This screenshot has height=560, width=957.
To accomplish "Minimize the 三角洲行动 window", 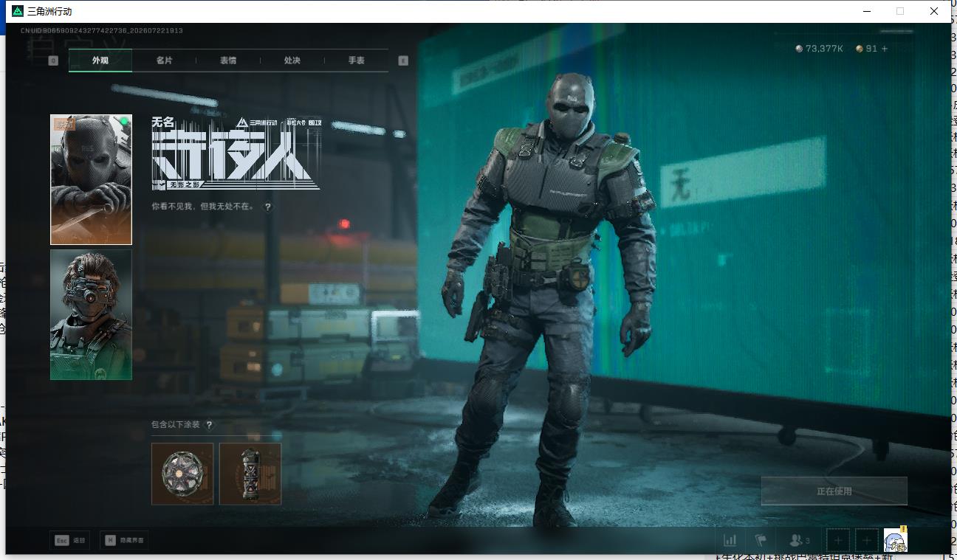I will (x=868, y=11).
